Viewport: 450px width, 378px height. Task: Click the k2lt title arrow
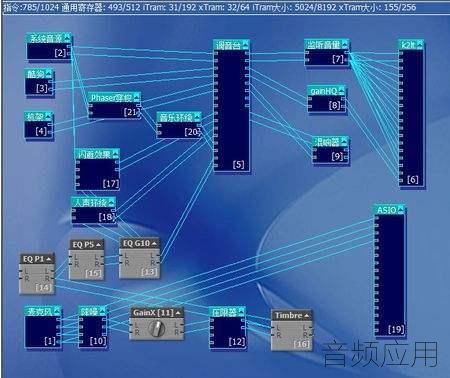(420, 45)
